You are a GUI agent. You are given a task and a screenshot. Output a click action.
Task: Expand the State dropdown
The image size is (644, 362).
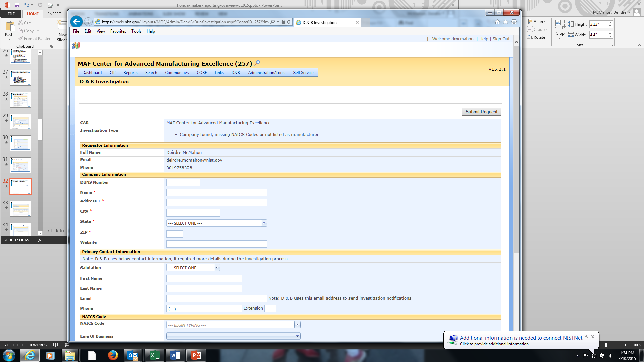tap(264, 223)
